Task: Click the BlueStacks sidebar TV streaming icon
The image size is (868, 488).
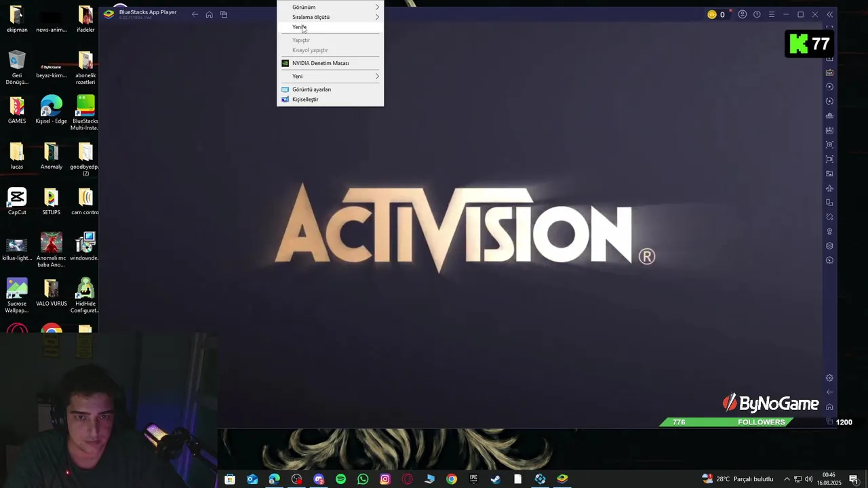Action: click(829, 73)
